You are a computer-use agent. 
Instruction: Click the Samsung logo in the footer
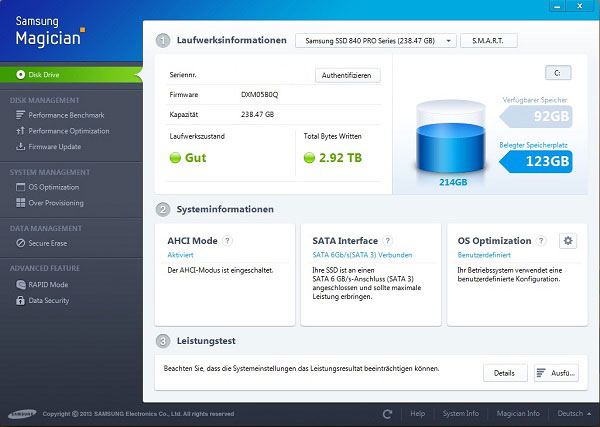pos(22,414)
